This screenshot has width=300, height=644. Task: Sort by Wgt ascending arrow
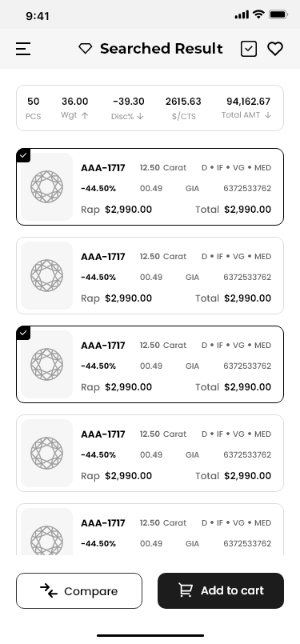[85, 116]
